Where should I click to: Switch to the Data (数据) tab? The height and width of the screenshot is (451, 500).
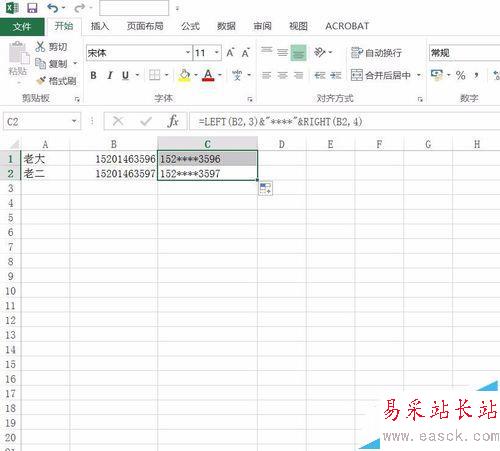point(226,26)
